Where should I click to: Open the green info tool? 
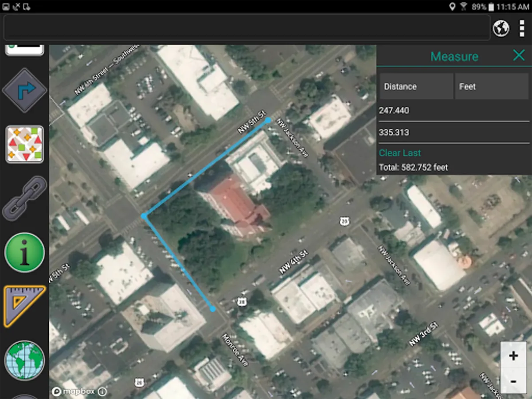point(25,252)
